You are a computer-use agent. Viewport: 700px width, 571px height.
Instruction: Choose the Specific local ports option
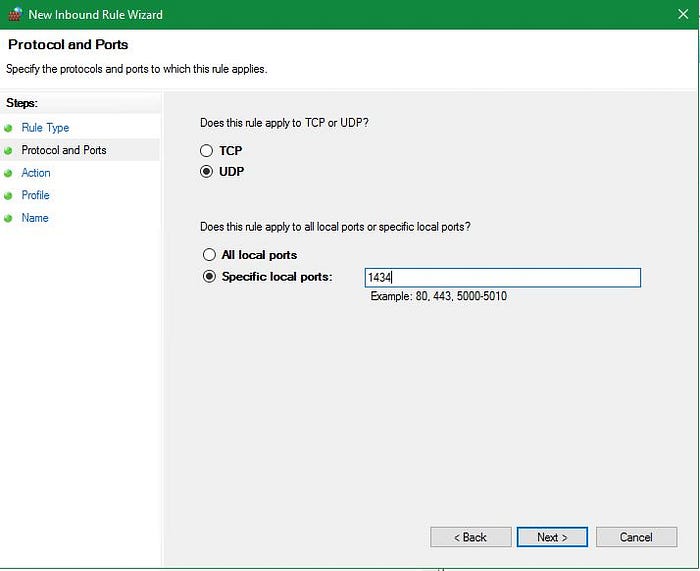tap(209, 276)
